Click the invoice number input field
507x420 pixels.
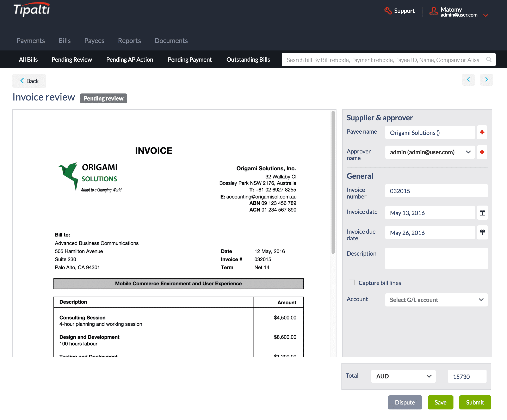[x=436, y=190]
